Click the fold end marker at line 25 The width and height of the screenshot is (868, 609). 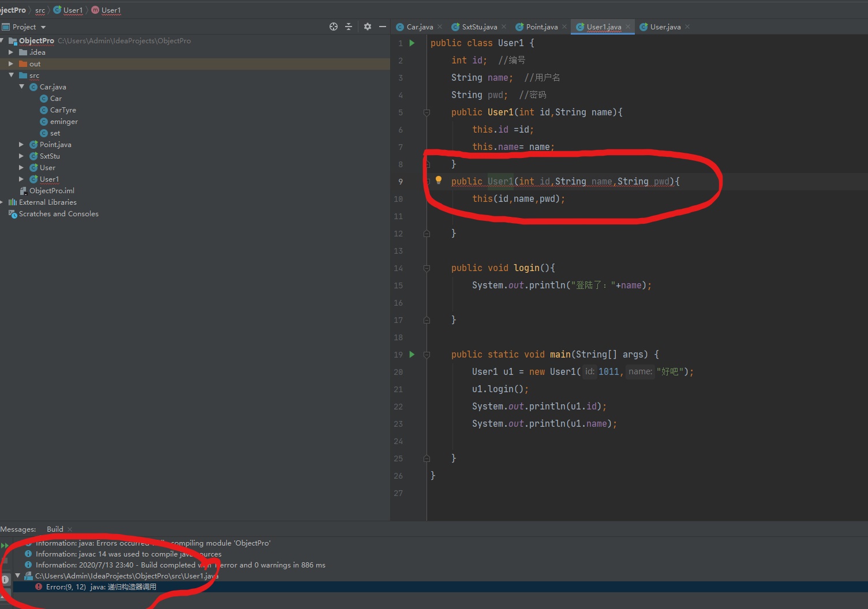pyautogui.click(x=426, y=458)
